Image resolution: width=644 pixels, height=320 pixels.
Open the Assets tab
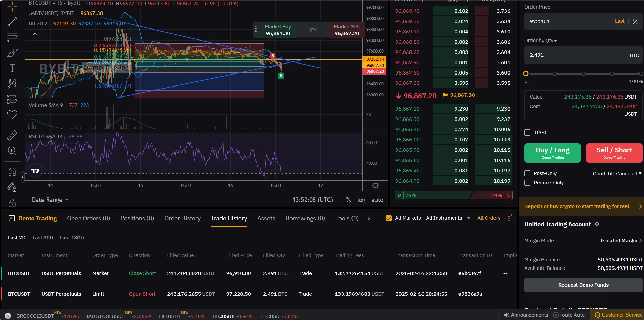tap(266, 218)
